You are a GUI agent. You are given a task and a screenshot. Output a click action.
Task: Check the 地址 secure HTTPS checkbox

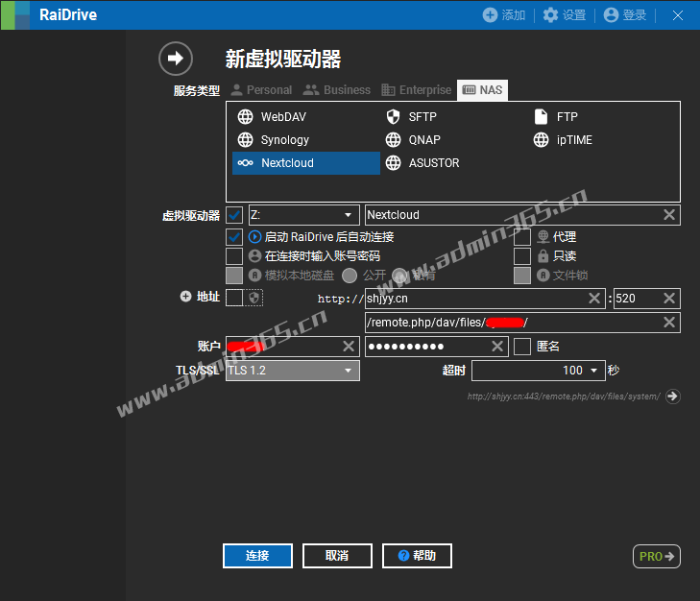tap(234, 298)
